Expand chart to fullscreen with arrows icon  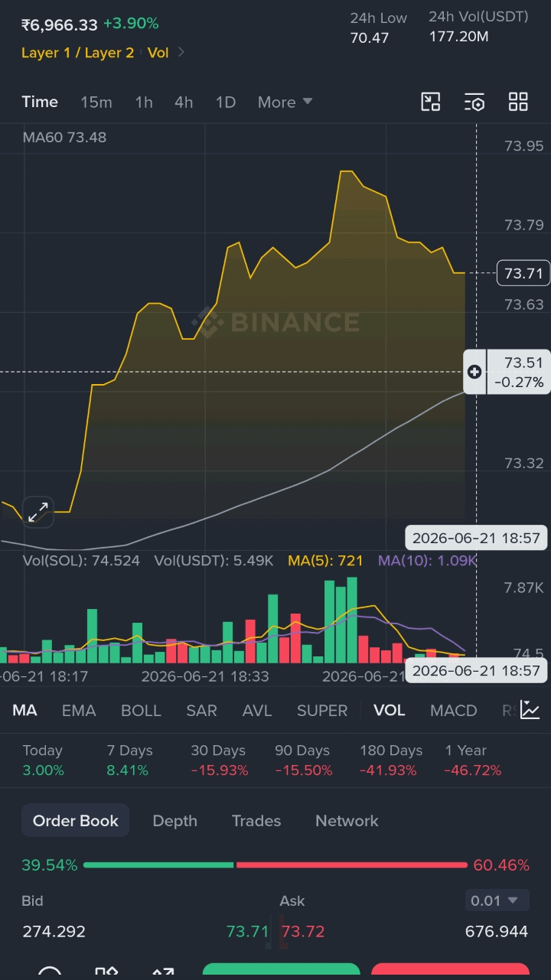38,512
